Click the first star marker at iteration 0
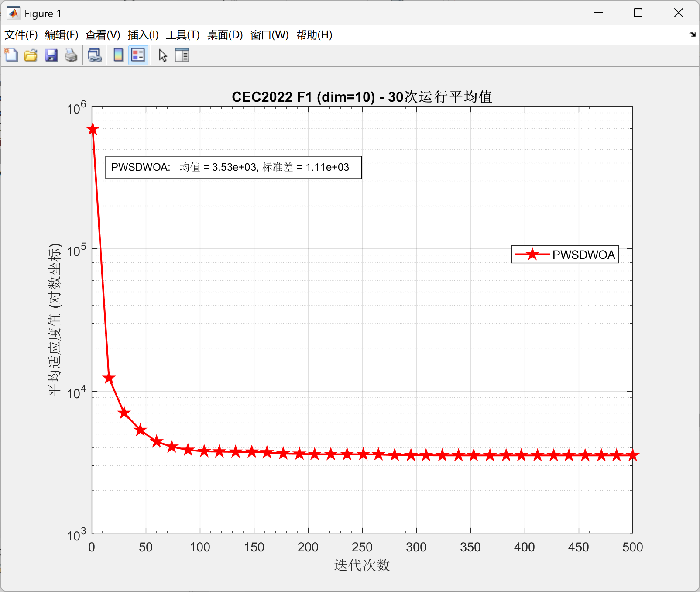The height and width of the screenshot is (592, 700). (x=93, y=129)
